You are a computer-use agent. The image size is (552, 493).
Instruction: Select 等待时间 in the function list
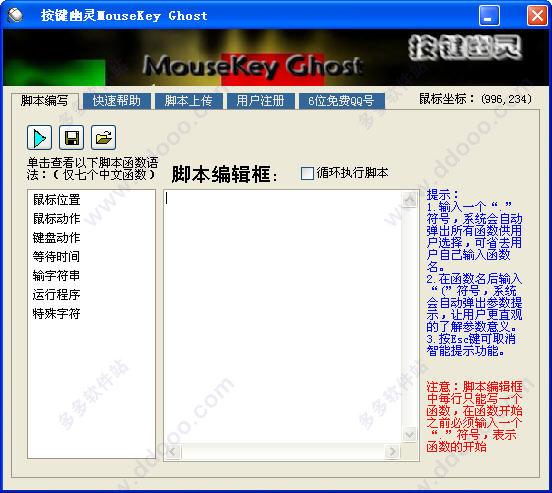click(x=56, y=257)
